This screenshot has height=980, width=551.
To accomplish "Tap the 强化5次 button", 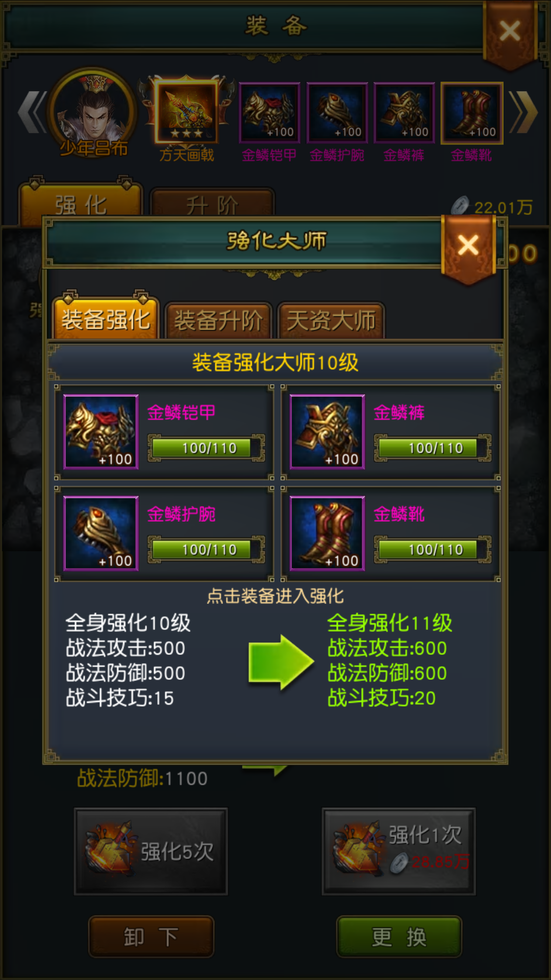I will [x=151, y=851].
